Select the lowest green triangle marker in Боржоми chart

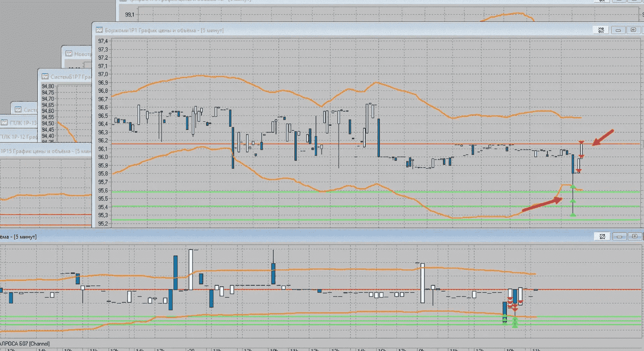click(573, 215)
